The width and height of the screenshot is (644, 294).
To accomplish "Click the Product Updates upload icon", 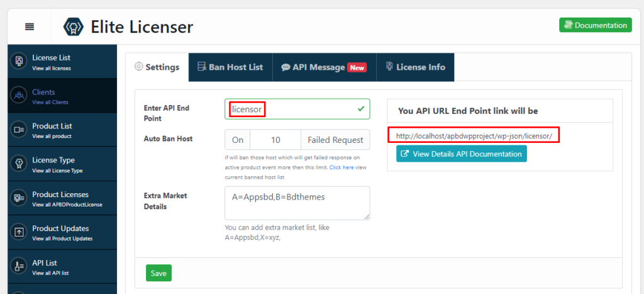I will (x=18, y=232).
